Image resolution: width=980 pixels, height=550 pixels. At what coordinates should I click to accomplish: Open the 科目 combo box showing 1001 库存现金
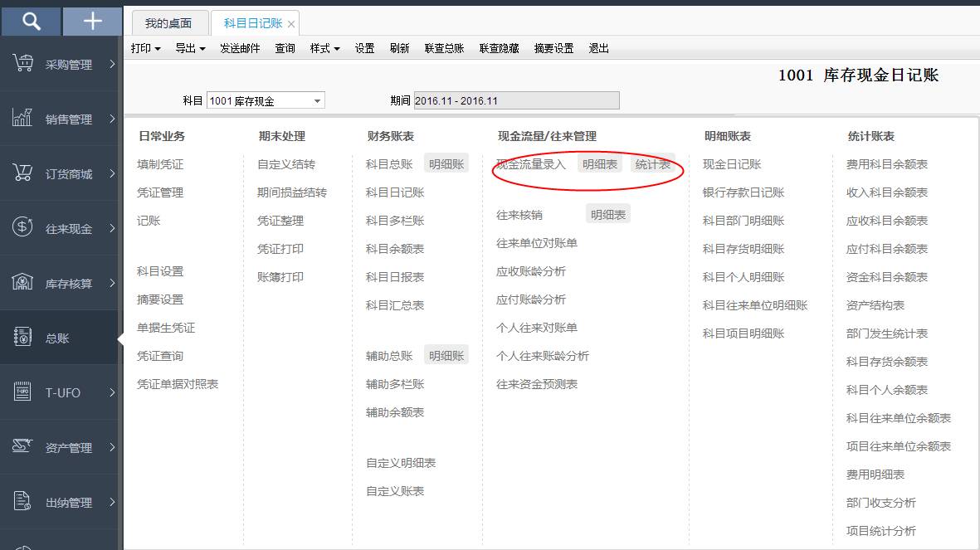coord(265,100)
